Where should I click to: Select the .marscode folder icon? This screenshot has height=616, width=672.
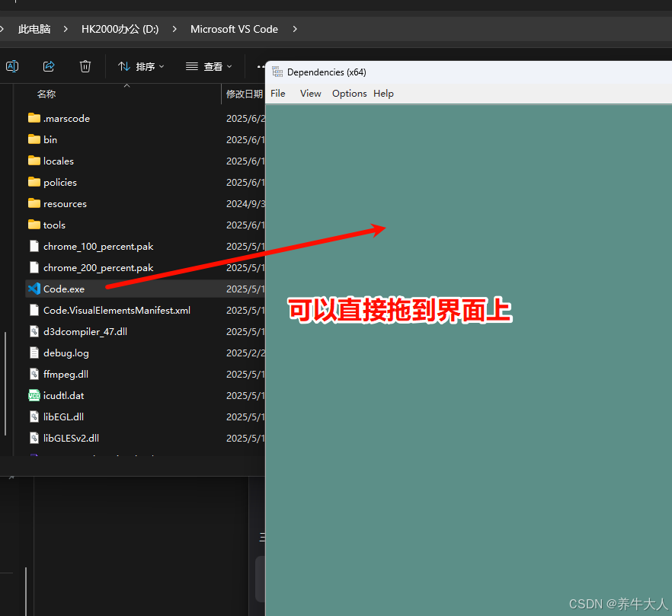click(34, 118)
